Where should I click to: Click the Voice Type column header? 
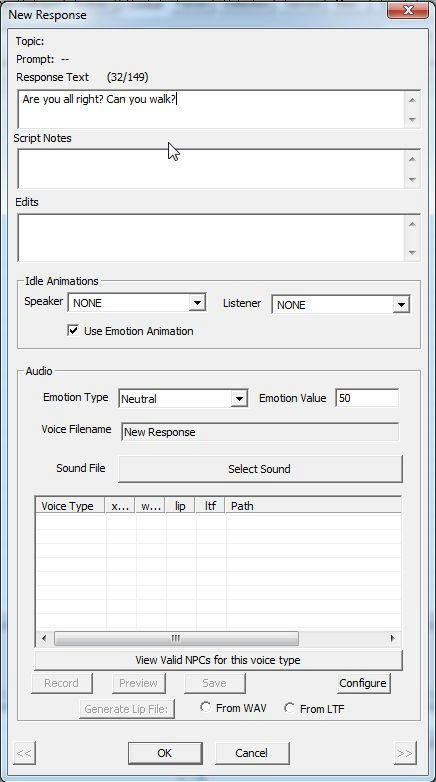pos(70,506)
